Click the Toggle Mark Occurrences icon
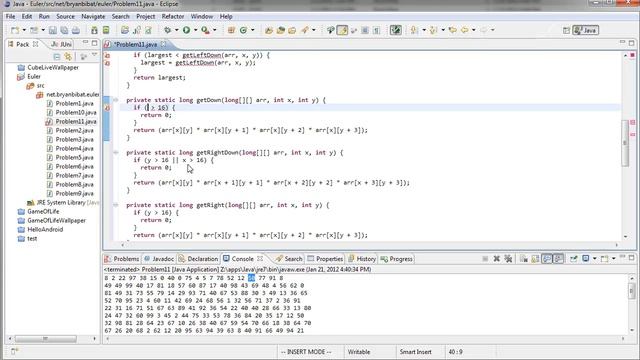The width and height of the screenshot is (640, 360). (x=342, y=30)
